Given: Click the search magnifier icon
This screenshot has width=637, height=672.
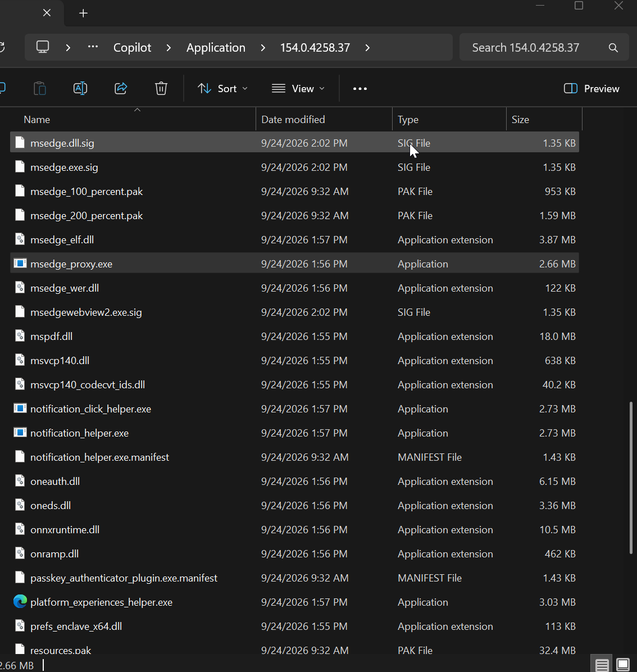Looking at the screenshot, I should [x=613, y=48].
